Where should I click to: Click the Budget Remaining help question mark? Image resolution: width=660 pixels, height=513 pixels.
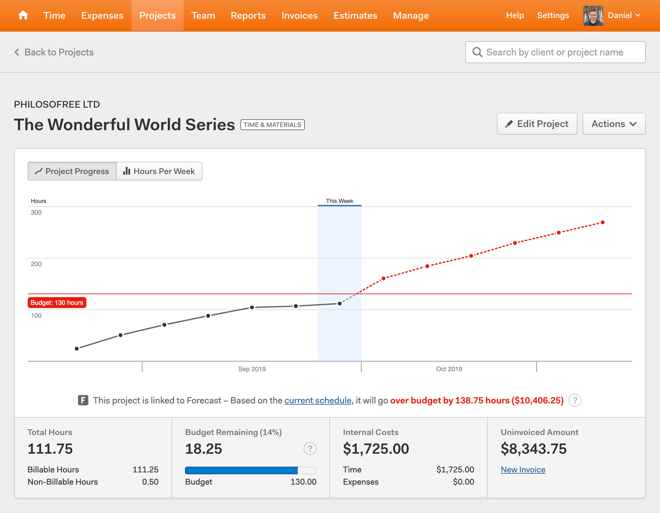310,449
